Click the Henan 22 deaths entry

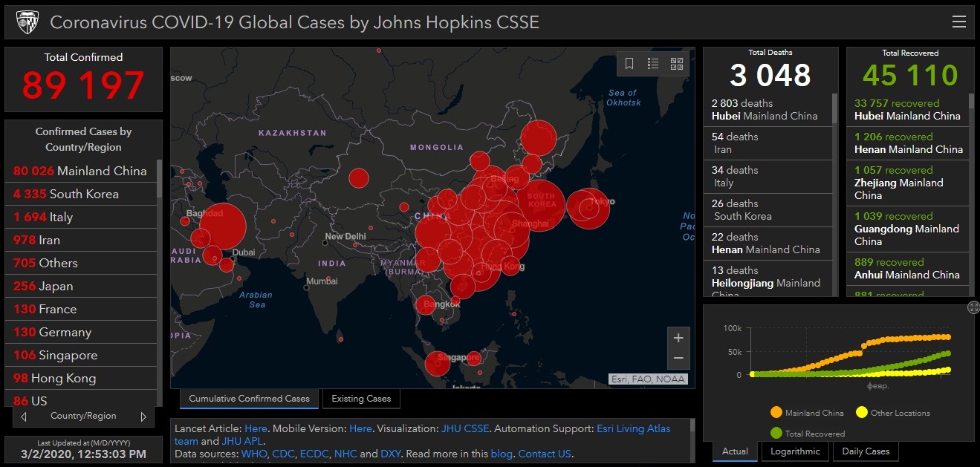[x=768, y=244]
